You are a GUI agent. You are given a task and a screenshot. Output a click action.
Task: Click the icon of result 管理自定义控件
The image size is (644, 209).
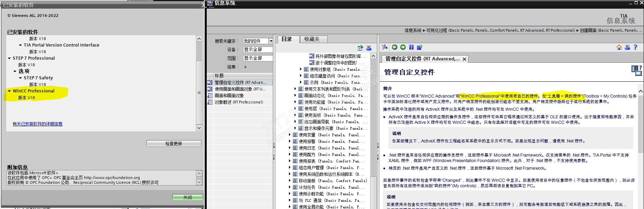[x=210, y=82]
